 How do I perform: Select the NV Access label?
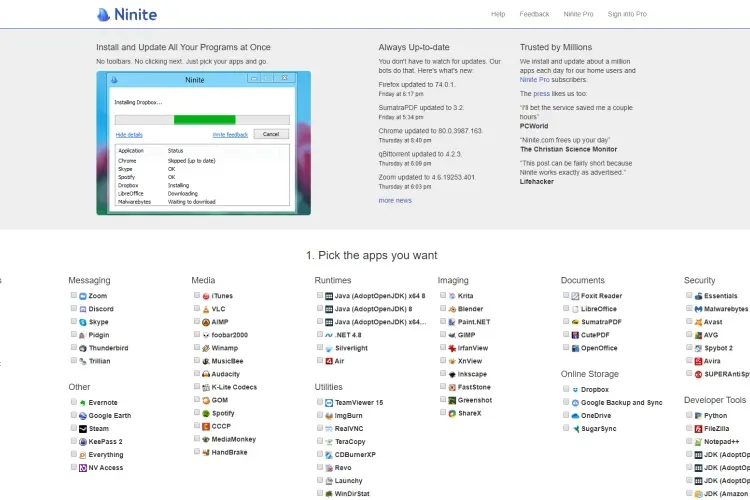click(106, 468)
